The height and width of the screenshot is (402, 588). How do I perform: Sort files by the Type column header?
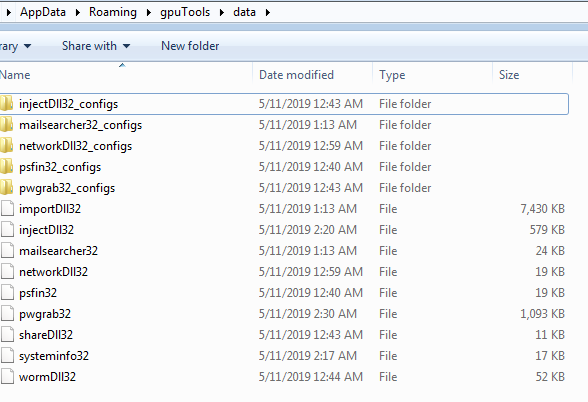point(432,75)
